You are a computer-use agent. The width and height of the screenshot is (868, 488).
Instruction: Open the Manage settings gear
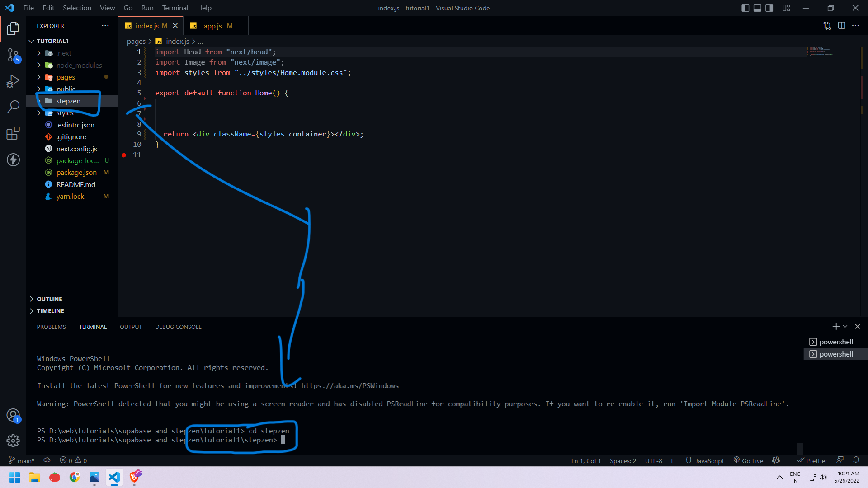point(13,441)
